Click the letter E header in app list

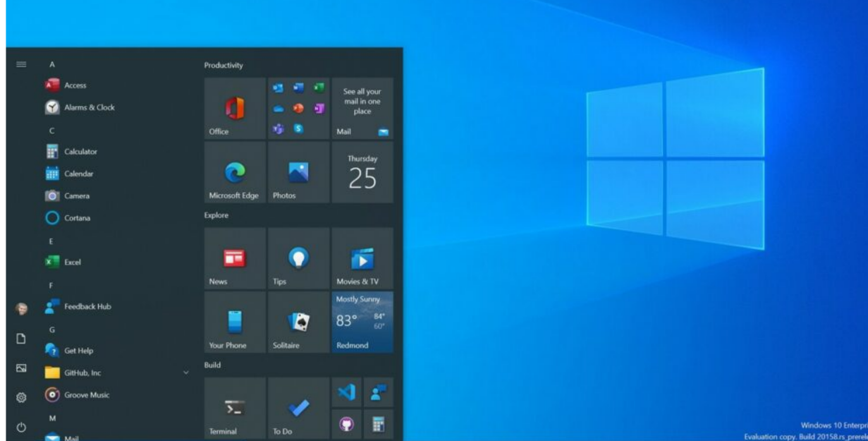(x=51, y=241)
